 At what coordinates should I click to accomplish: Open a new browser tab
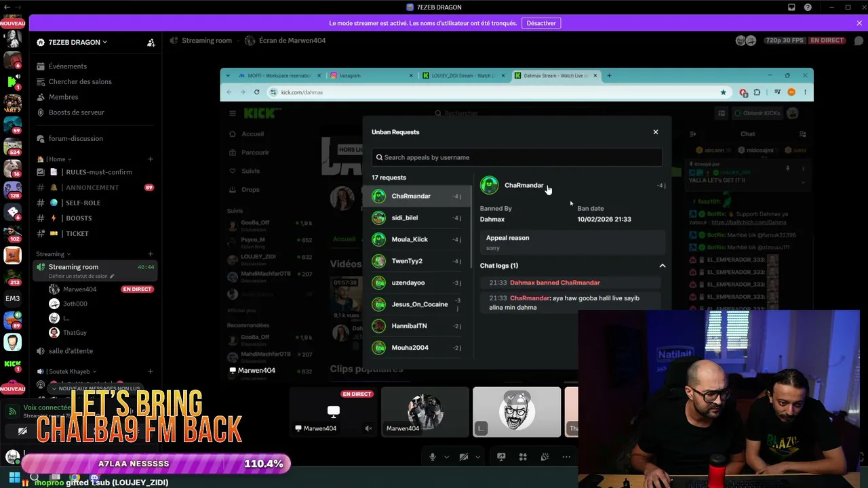[x=609, y=75]
